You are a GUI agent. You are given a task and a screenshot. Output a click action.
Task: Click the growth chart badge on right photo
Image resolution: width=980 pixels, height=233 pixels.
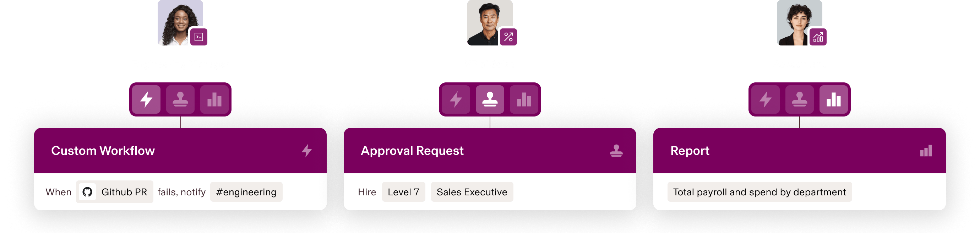click(818, 37)
